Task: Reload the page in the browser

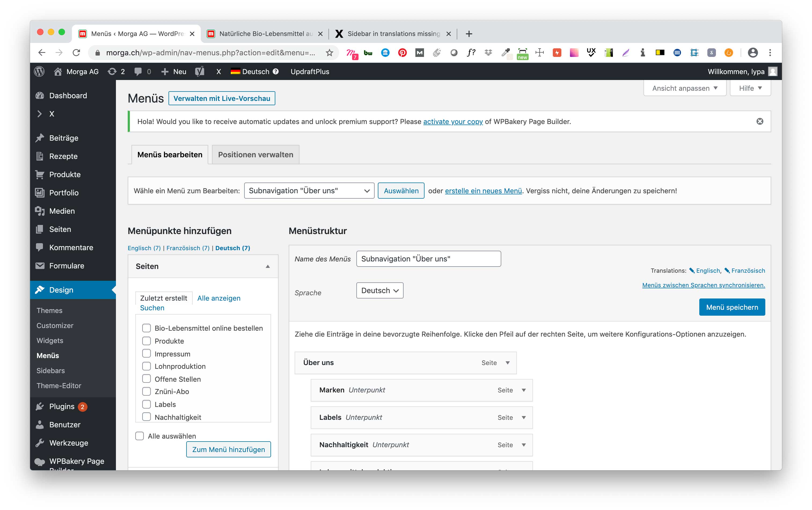Action: point(76,53)
